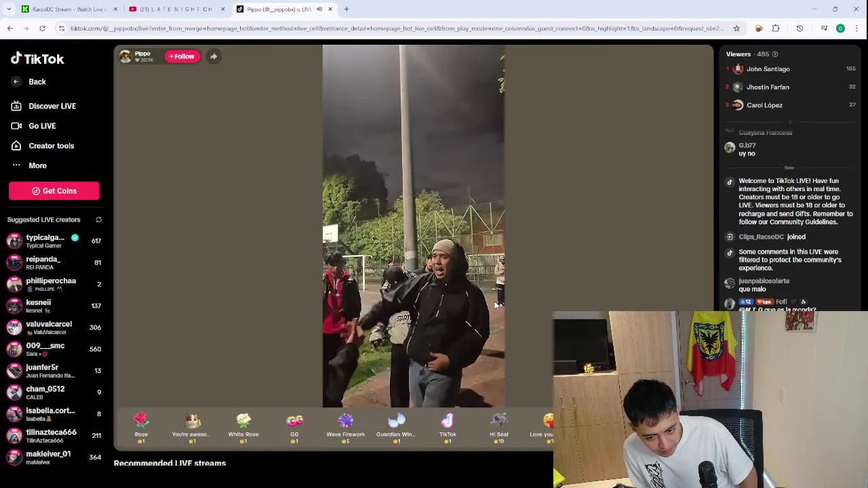Send the GG gift
Image resolution: width=868 pixels, height=488 pixels.
coord(294,428)
